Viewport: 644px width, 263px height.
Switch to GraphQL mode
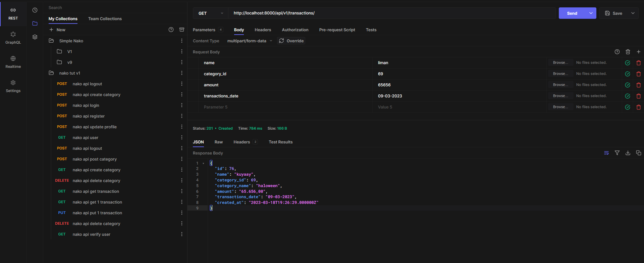click(x=13, y=38)
